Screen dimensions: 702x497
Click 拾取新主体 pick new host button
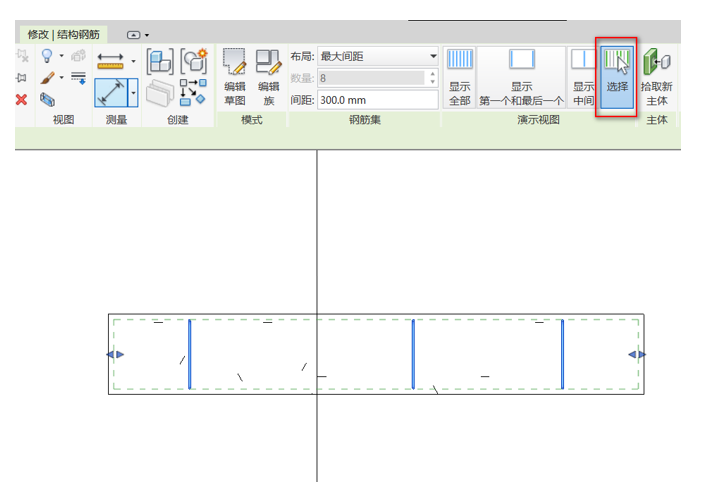(657, 77)
